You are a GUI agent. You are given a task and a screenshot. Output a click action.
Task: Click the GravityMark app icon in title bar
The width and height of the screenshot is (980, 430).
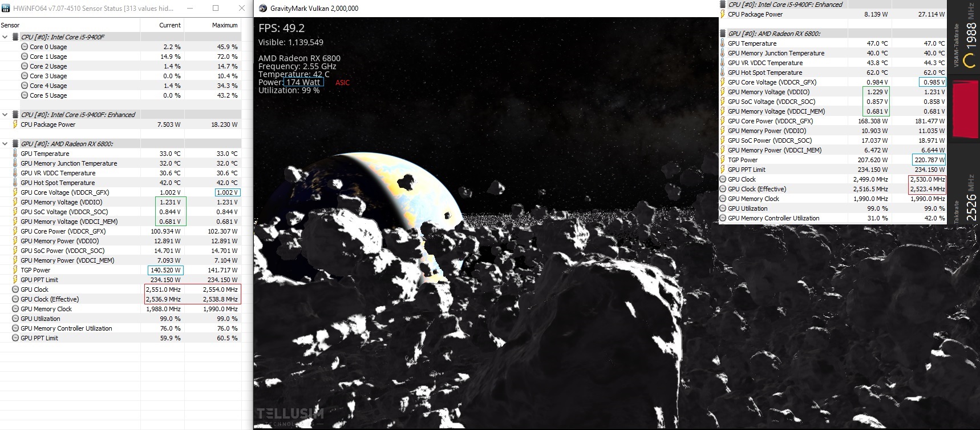tap(263, 8)
